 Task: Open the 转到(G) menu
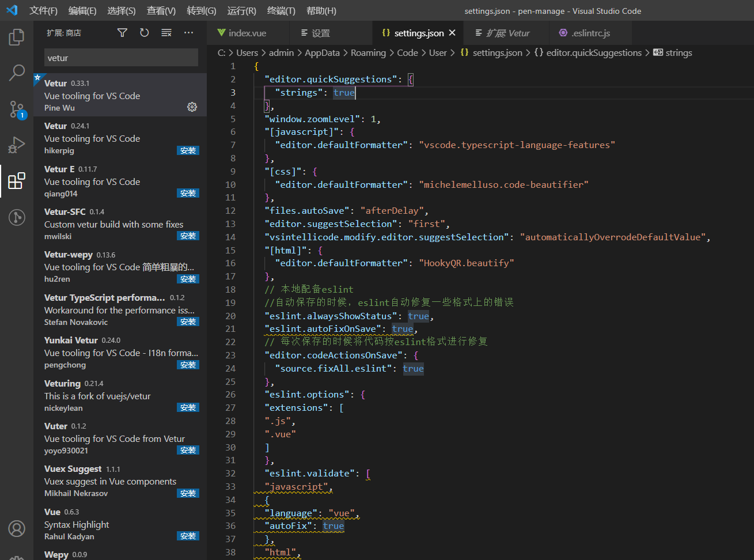pos(202,11)
